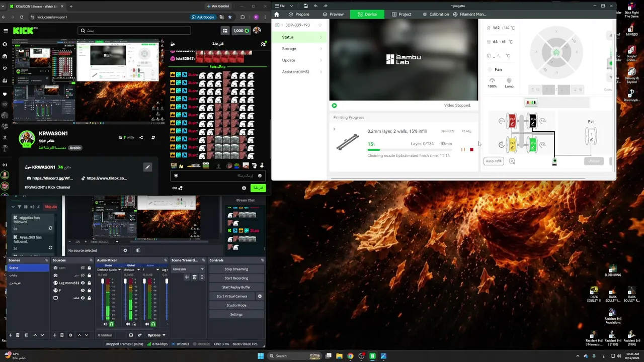Open the Project tab
This screenshot has width=644, height=362.
401,14
